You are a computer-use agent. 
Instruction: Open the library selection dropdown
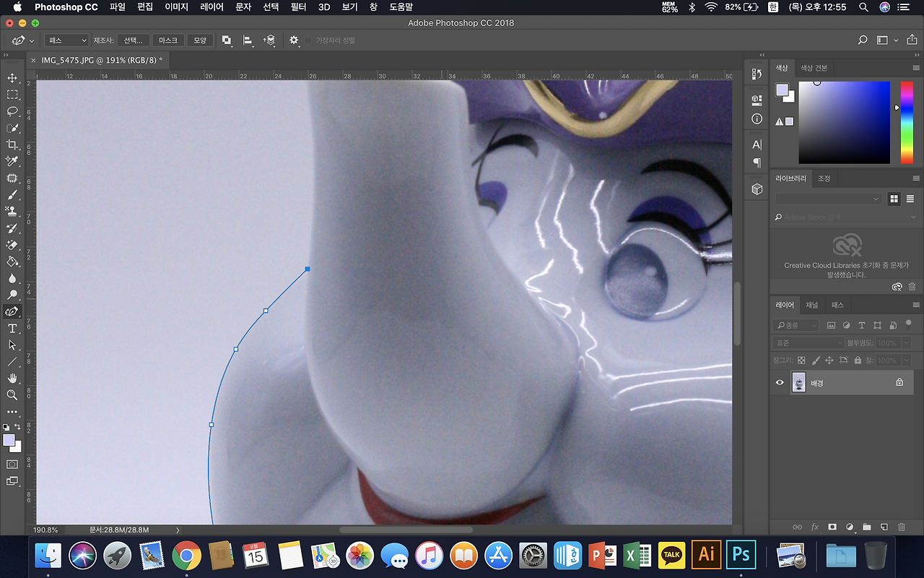829,199
